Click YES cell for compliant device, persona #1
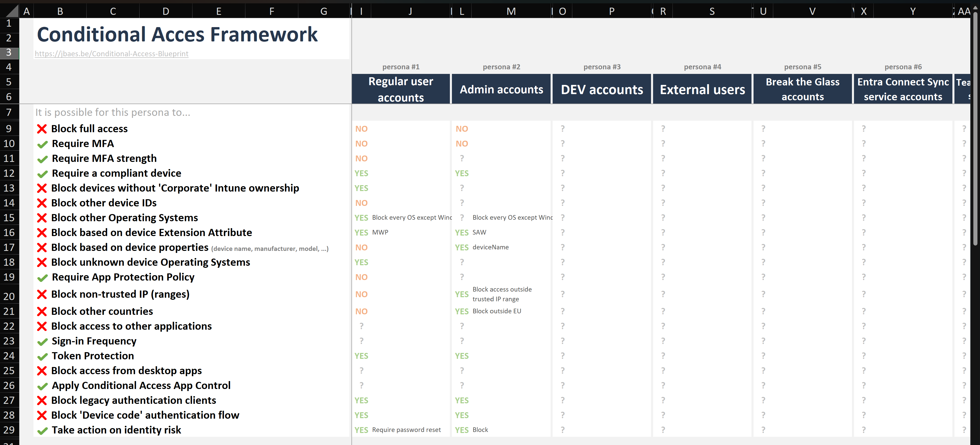The width and height of the screenshot is (980, 445). tap(361, 173)
